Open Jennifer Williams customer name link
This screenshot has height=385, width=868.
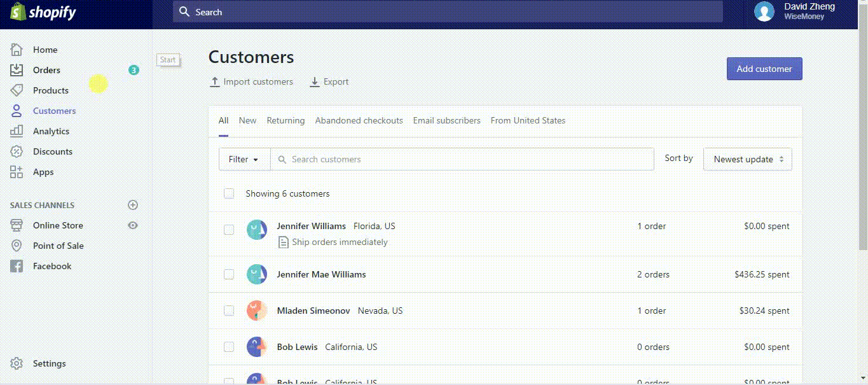click(x=312, y=226)
